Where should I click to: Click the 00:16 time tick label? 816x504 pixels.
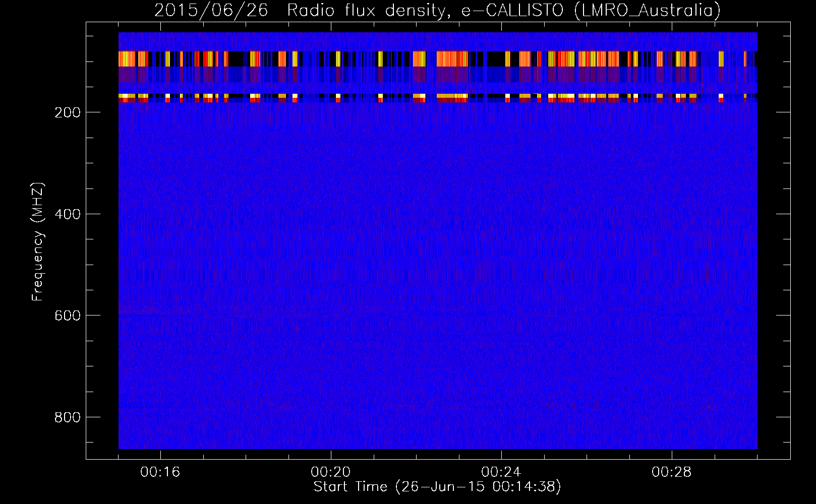(160, 472)
